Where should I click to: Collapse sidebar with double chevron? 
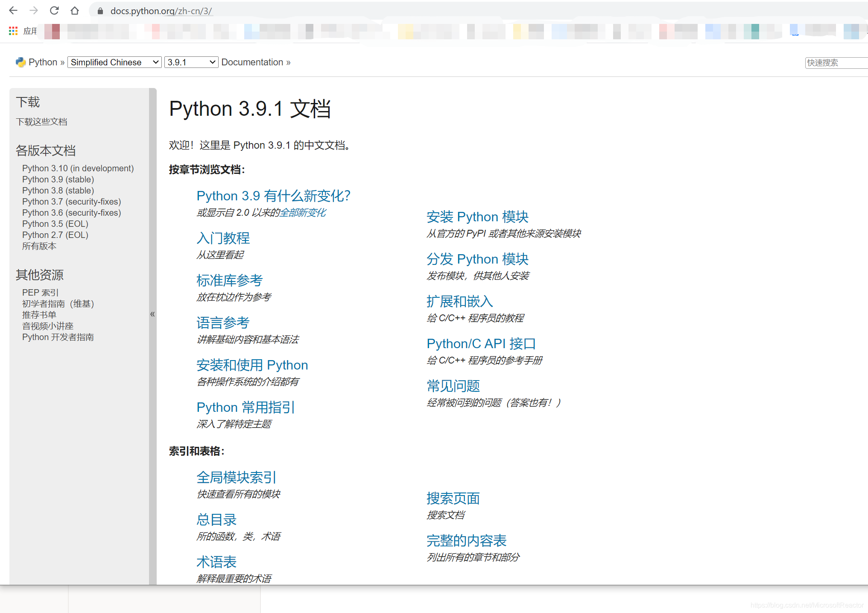[x=152, y=314]
